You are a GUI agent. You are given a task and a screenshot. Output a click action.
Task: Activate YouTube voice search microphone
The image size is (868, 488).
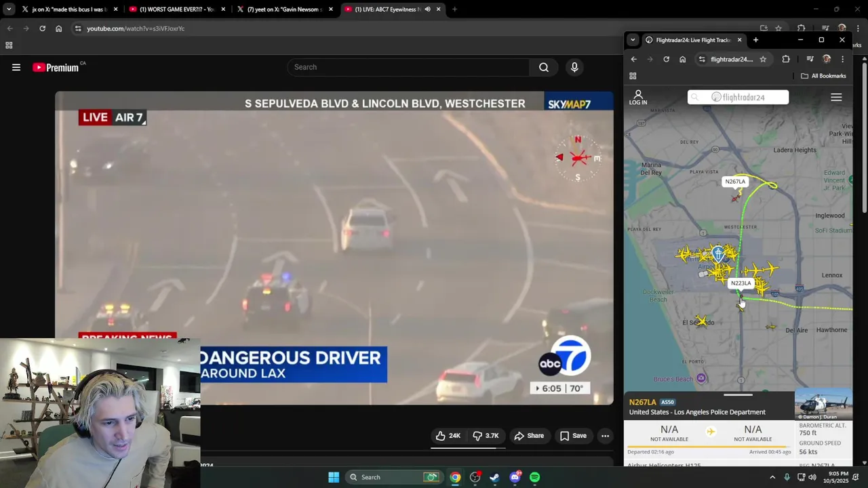coord(574,67)
